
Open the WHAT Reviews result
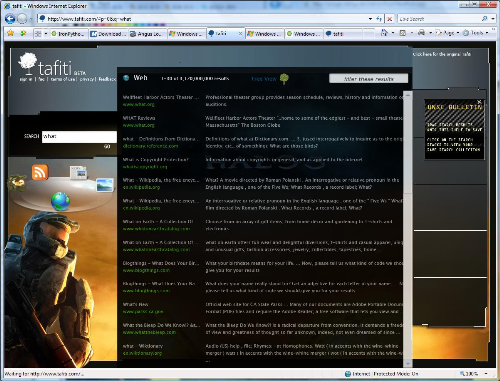pyautogui.click(x=139, y=118)
